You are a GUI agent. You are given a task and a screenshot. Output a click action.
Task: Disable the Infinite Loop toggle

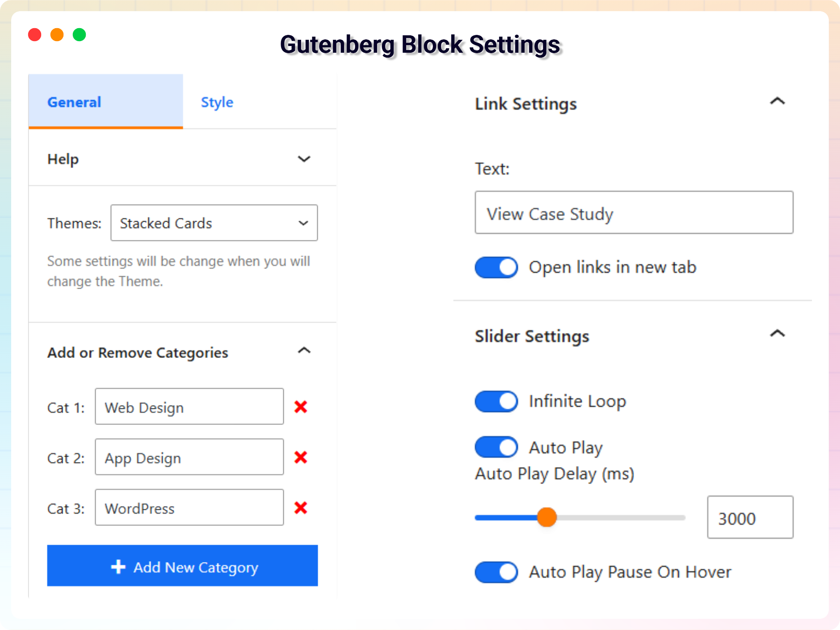(x=496, y=401)
